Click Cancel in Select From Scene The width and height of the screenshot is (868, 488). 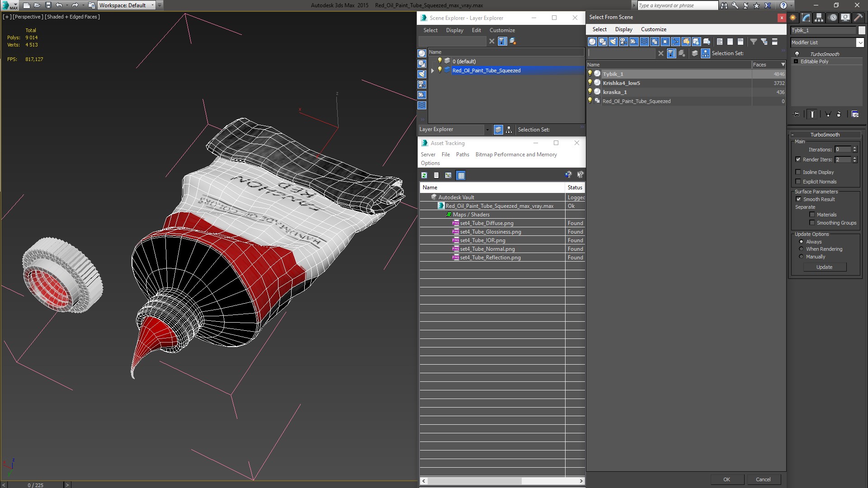click(763, 479)
